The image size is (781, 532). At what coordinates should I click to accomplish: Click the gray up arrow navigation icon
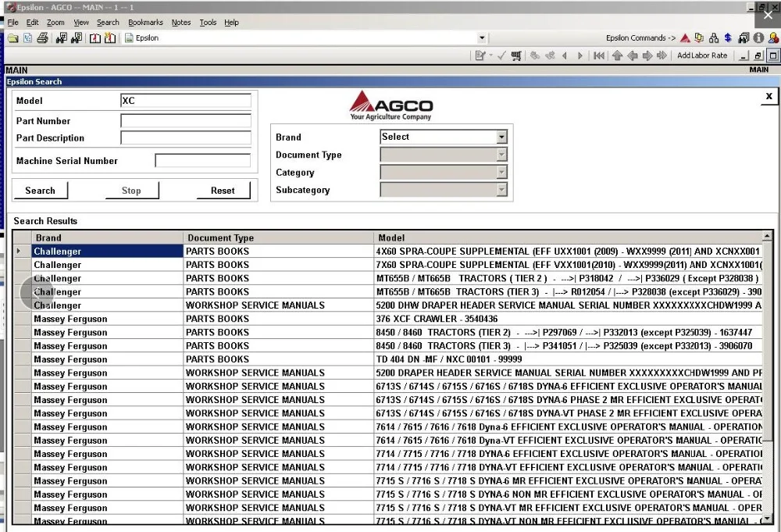617,55
